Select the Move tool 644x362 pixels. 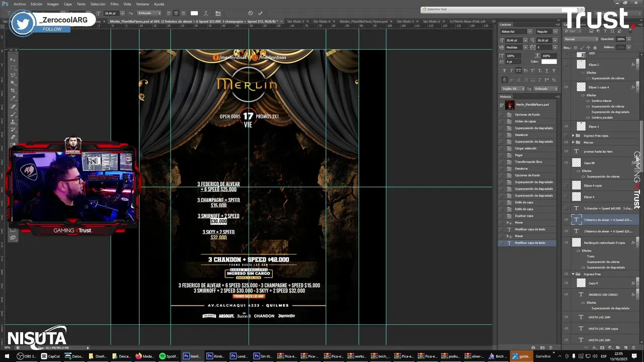pyautogui.click(x=13, y=60)
